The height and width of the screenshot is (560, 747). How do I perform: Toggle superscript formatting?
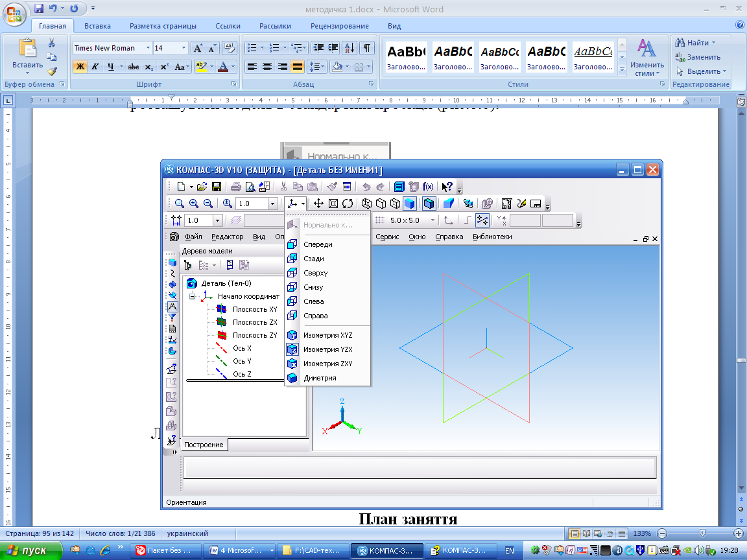tap(164, 67)
